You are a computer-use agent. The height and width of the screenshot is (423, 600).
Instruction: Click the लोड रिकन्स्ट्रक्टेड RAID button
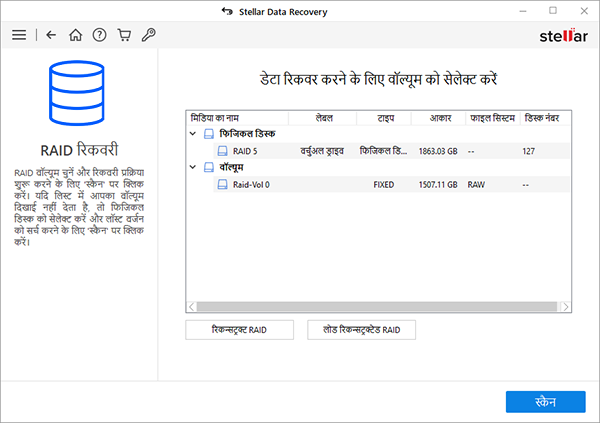click(361, 330)
